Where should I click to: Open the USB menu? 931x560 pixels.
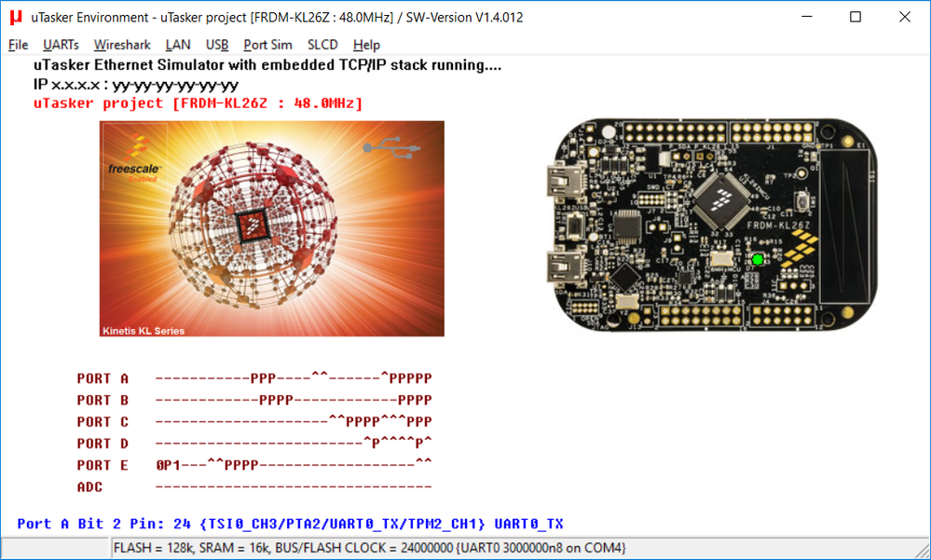[217, 45]
